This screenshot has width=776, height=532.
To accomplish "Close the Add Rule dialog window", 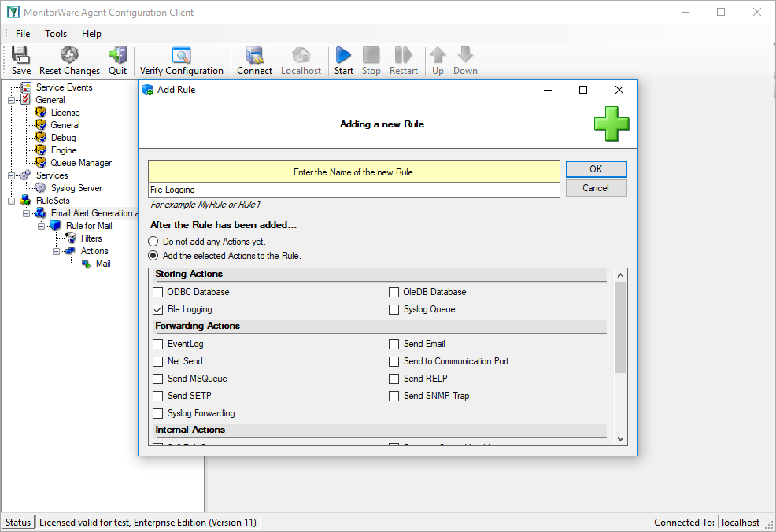I will coord(619,90).
